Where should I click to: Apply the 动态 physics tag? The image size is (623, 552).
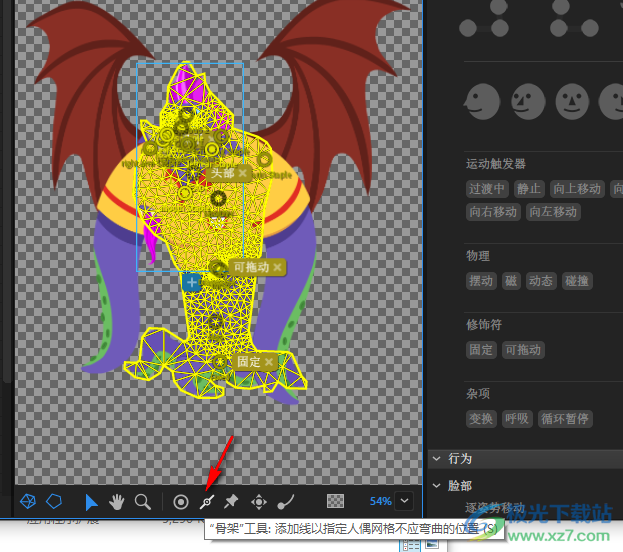point(541,281)
